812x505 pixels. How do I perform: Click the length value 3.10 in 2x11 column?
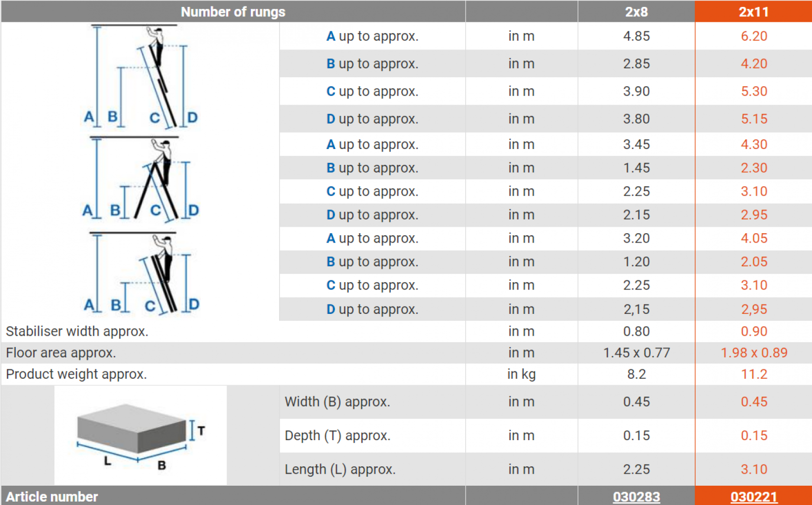tap(754, 469)
